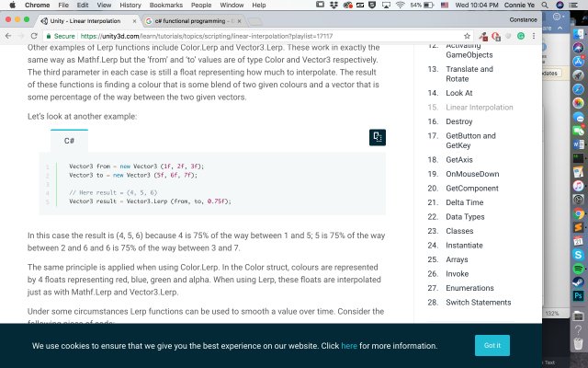Open Sublime Text from the dock
Screen dimensions: 588x368
tap(578, 227)
